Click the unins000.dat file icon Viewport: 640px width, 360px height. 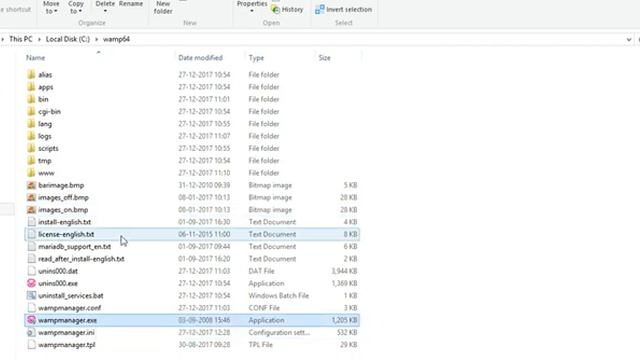(31, 271)
